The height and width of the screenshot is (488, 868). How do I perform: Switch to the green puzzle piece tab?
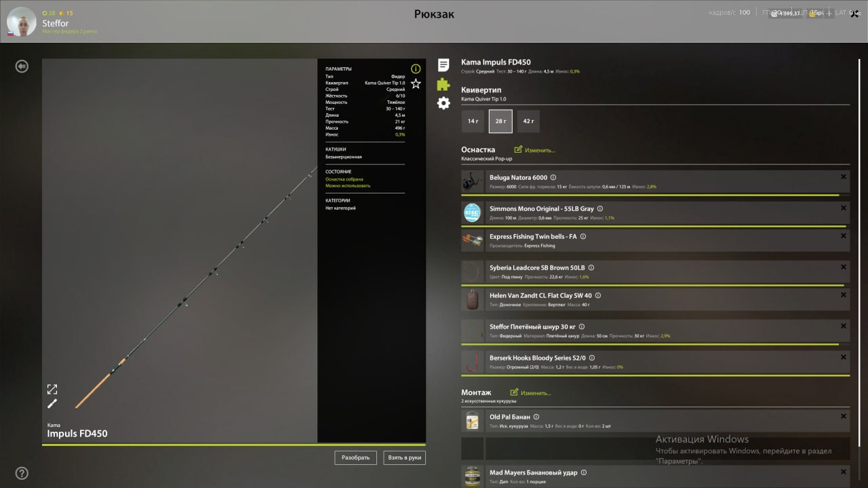[443, 84]
